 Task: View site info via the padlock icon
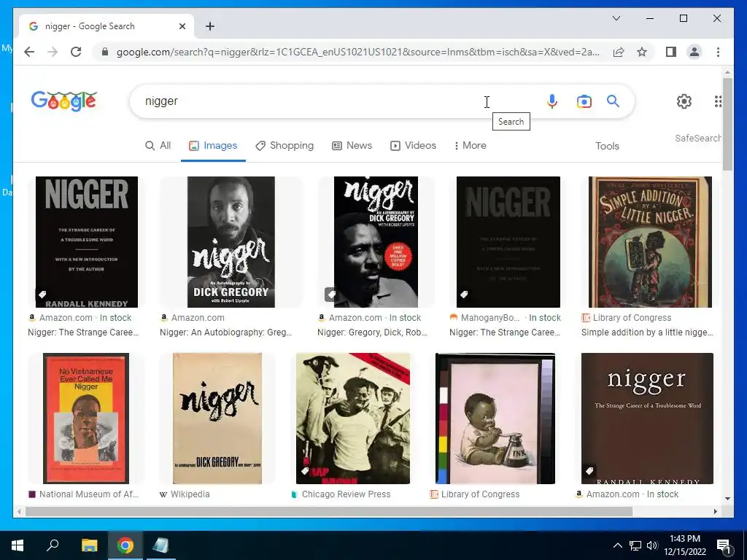(x=105, y=52)
